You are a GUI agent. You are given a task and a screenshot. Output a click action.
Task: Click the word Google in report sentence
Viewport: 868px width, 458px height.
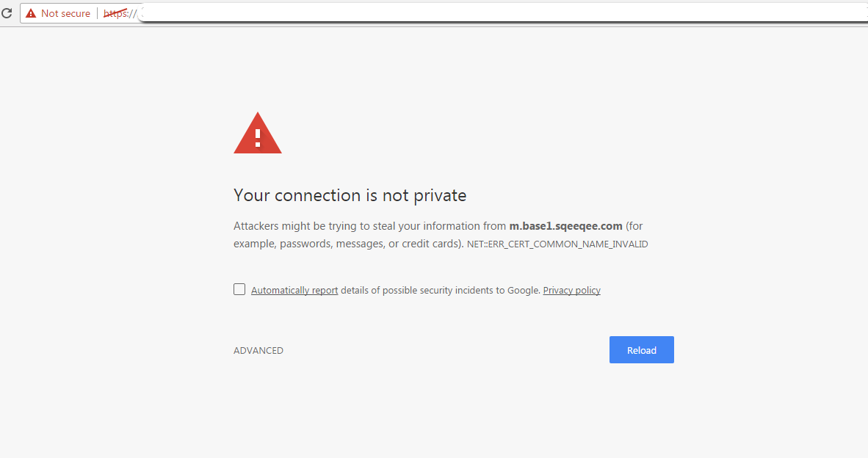coord(524,291)
